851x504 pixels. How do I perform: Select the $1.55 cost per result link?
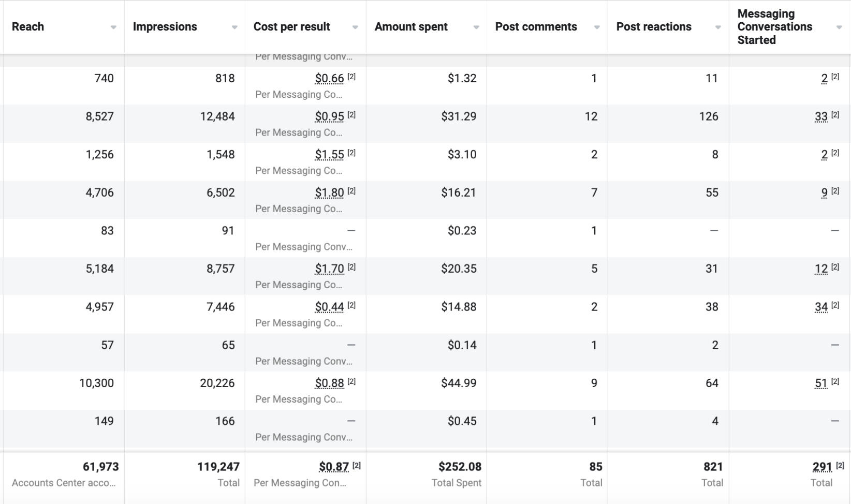coord(329,155)
